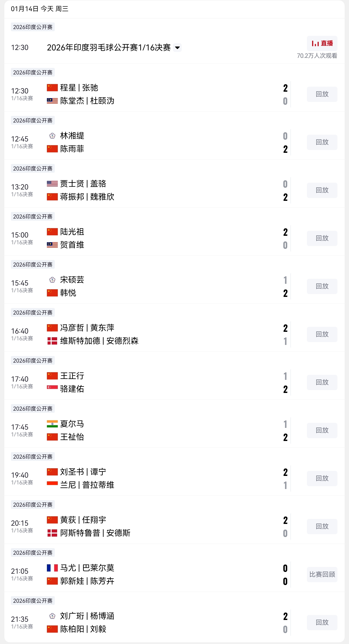
Task: Select player name 陈雨菲
Action: pyautogui.click(x=72, y=149)
